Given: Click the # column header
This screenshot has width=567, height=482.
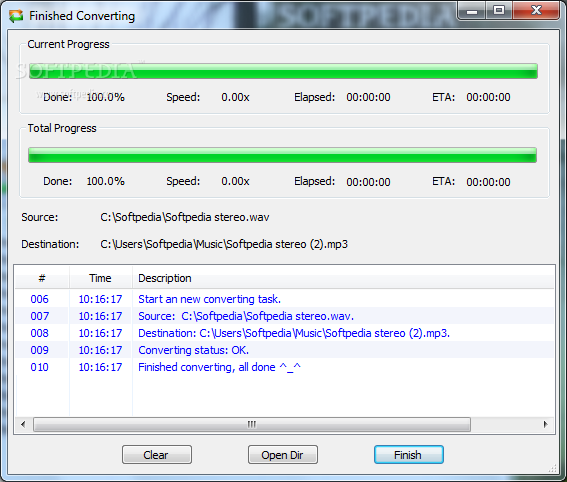Looking at the screenshot, I should [42, 278].
